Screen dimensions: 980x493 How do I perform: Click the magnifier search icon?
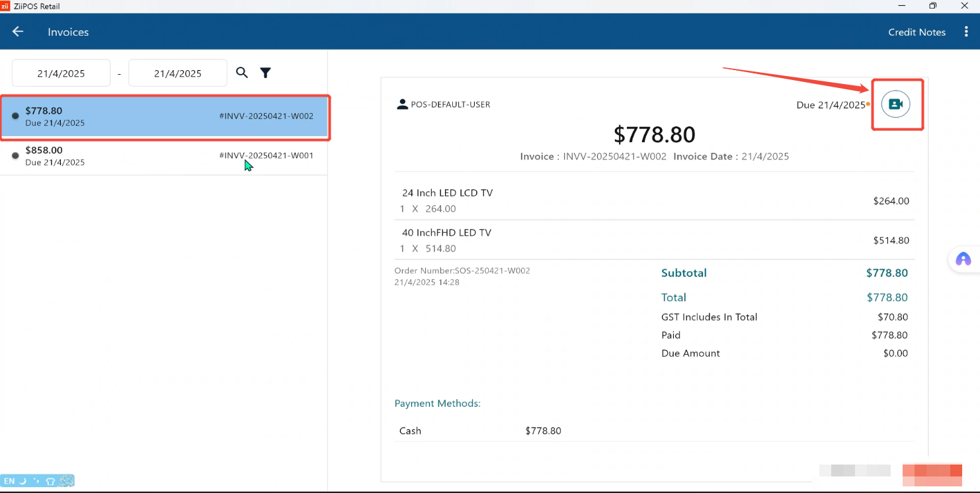point(242,73)
